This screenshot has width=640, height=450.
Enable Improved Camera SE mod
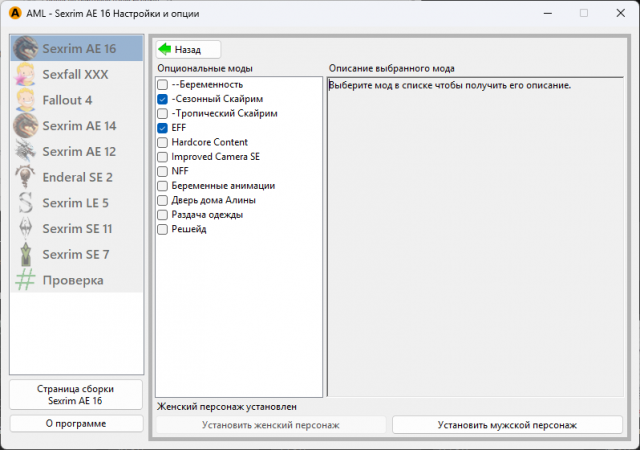pos(163,157)
